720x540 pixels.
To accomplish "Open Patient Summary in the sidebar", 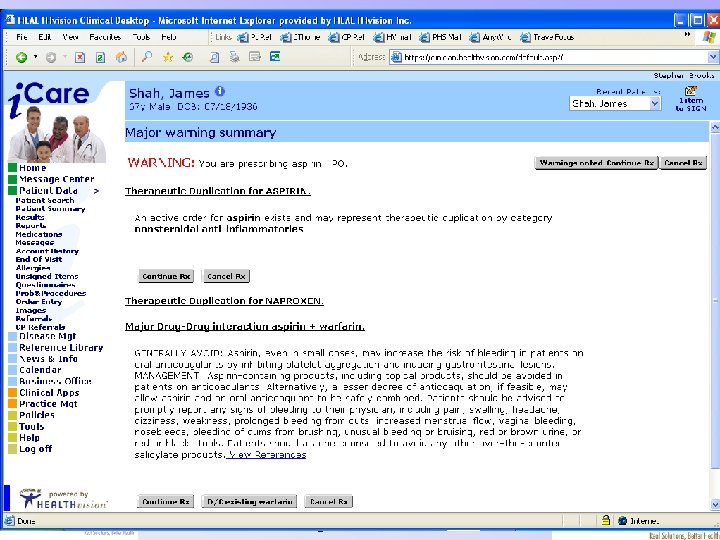I will tap(50, 208).
